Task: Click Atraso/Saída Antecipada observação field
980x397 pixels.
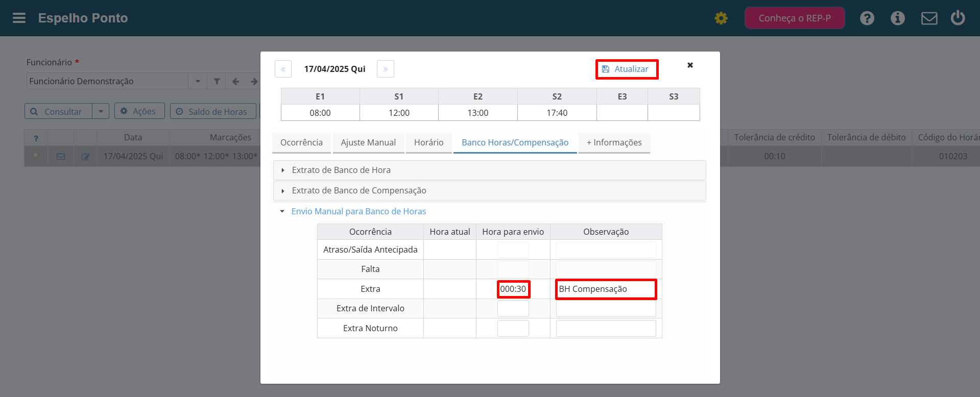Action: pos(606,250)
